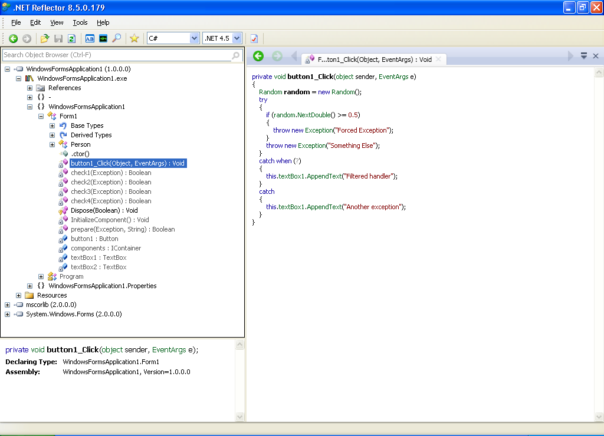Expand the Base Types node

pos(52,126)
